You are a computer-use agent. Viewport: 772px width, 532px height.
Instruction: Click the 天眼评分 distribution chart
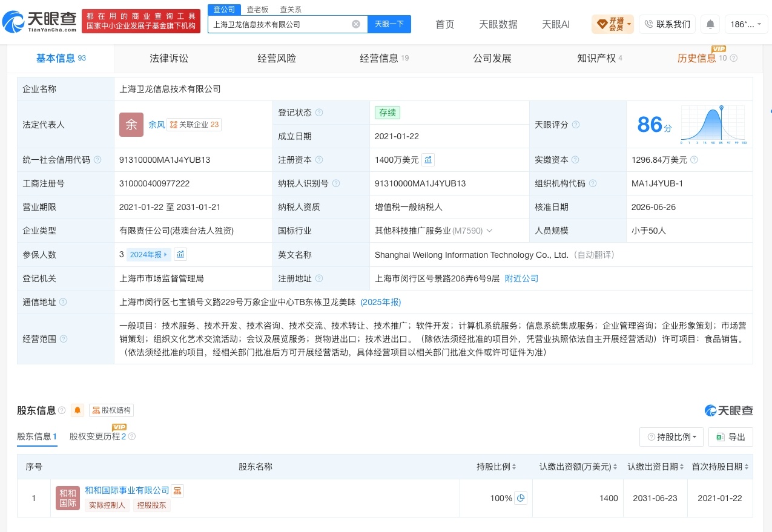pos(713,125)
